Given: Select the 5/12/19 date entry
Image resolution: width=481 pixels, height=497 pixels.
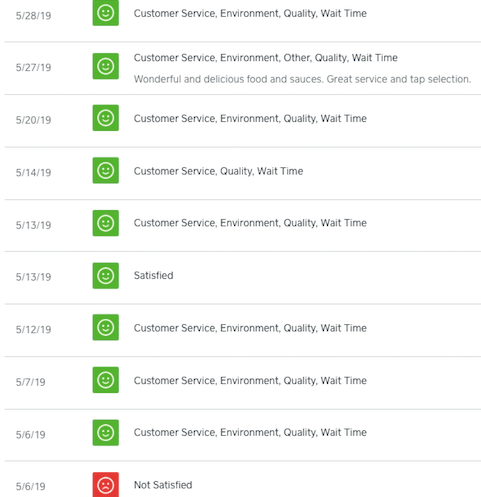Looking at the screenshot, I should pos(33,330).
